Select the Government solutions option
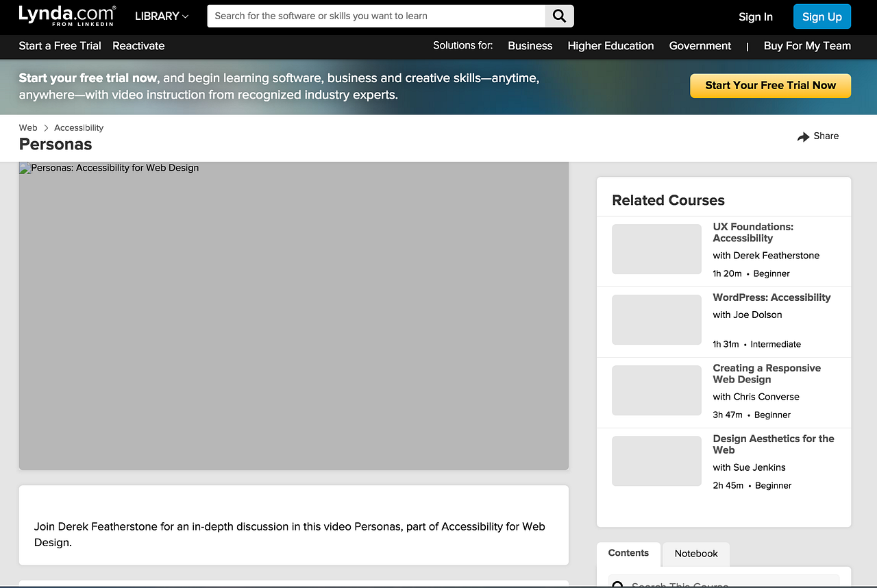This screenshot has height=588, width=877. 700,46
